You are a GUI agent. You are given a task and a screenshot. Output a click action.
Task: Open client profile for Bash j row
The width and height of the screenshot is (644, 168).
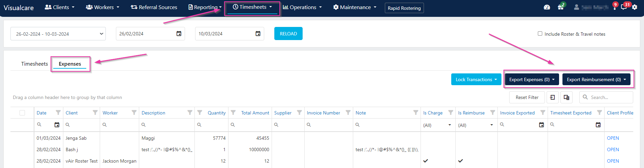click(613, 149)
